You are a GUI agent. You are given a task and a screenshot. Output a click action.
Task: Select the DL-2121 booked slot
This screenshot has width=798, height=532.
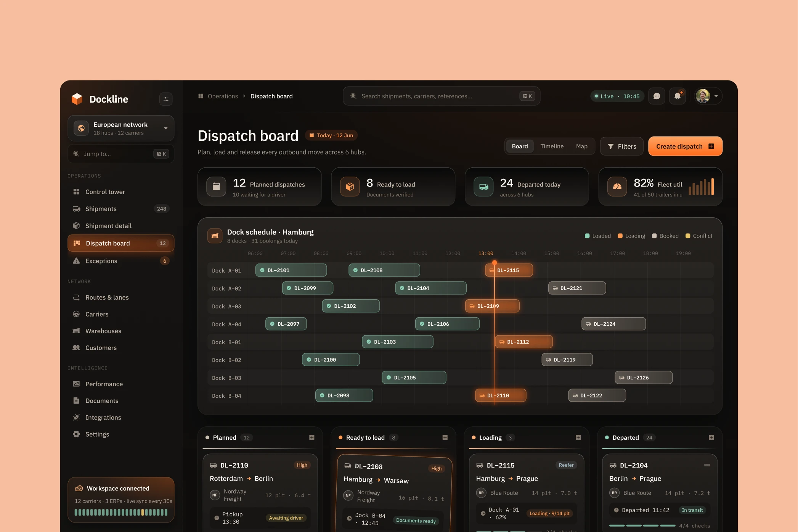point(577,288)
